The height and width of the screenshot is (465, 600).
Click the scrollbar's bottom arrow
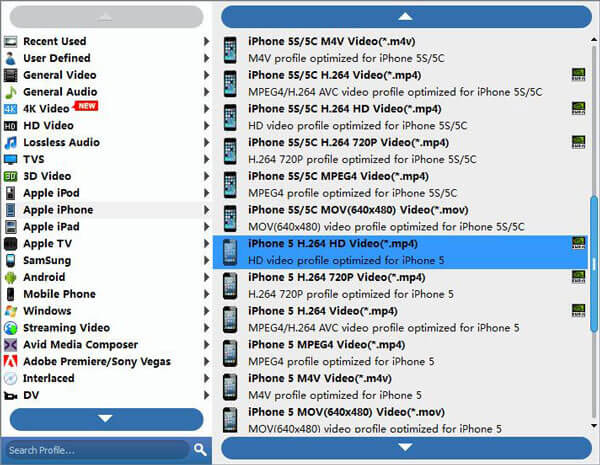(x=594, y=426)
